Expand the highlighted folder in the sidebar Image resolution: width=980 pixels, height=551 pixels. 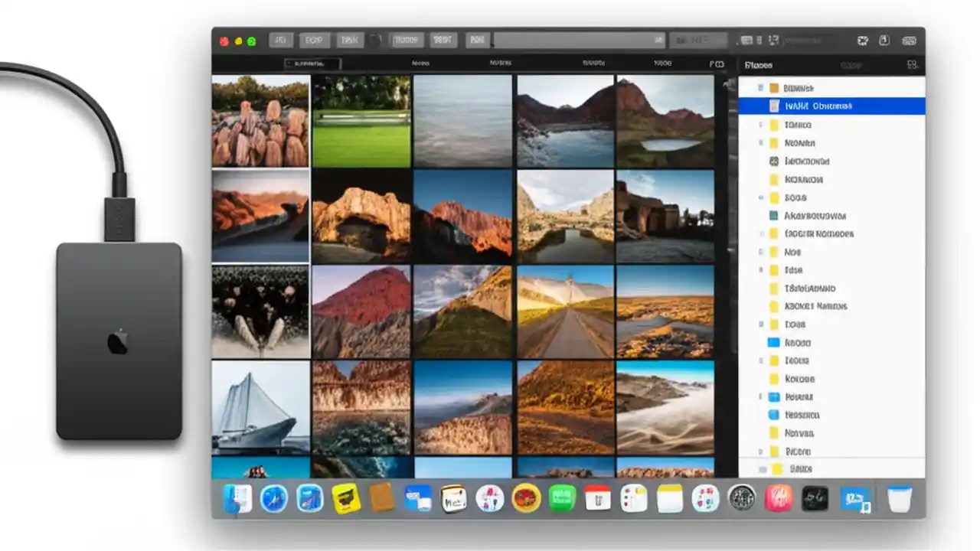pos(761,106)
